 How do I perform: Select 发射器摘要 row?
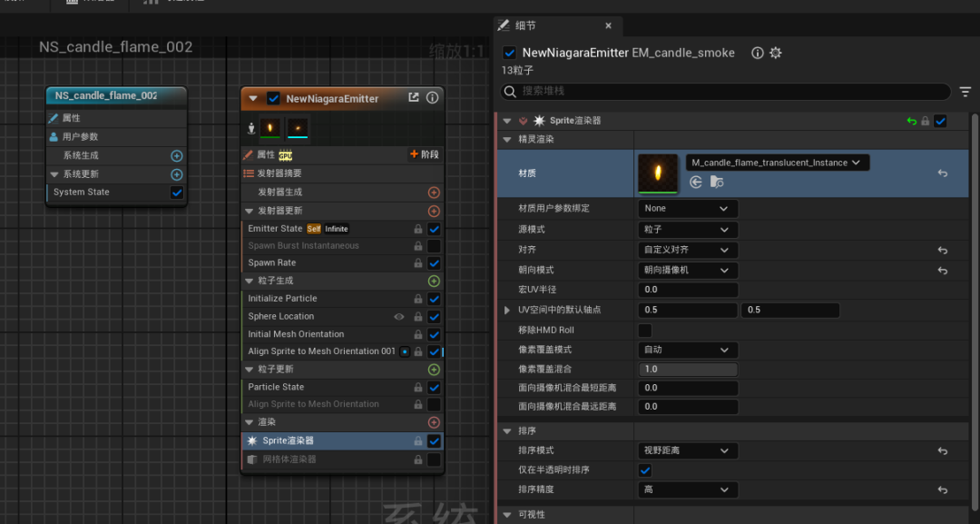click(x=342, y=173)
